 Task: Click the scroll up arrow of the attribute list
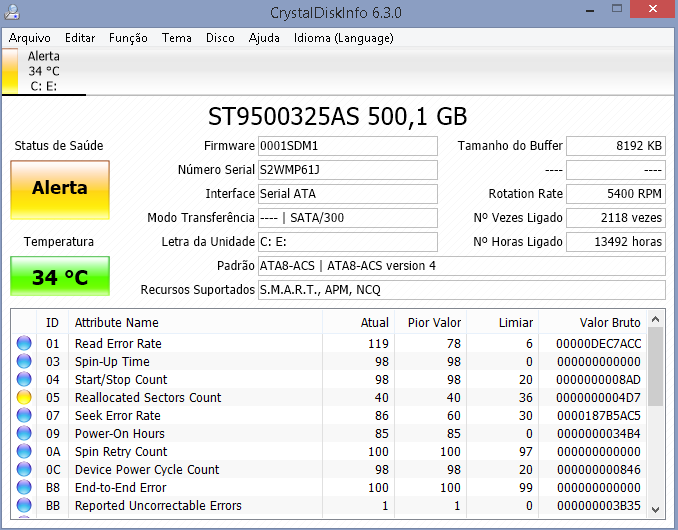pos(656,319)
